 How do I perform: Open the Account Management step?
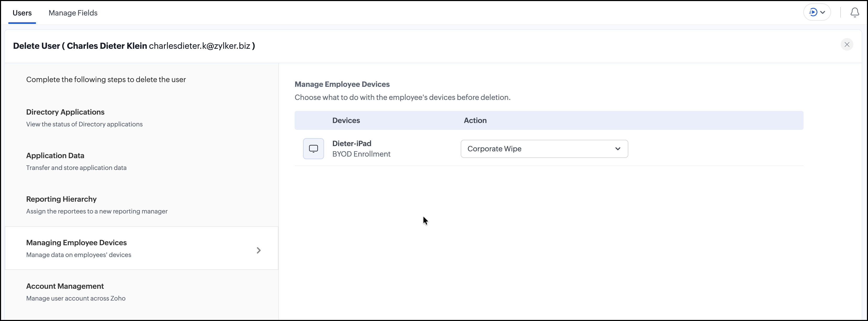(141, 292)
